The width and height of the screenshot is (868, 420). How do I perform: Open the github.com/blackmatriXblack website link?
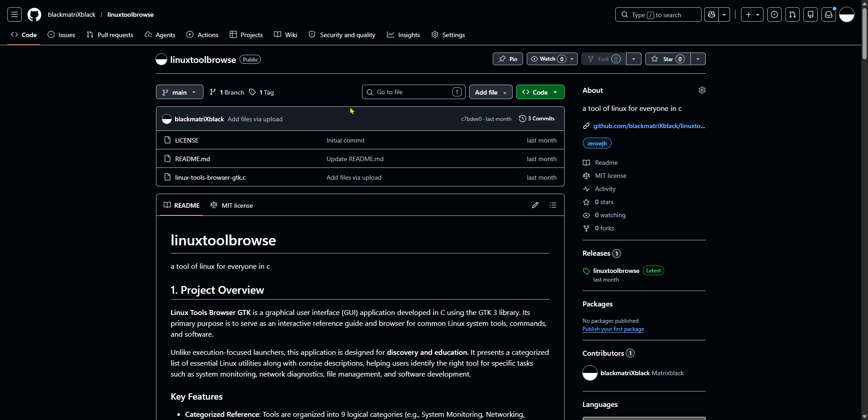click(x=649, y=126)
